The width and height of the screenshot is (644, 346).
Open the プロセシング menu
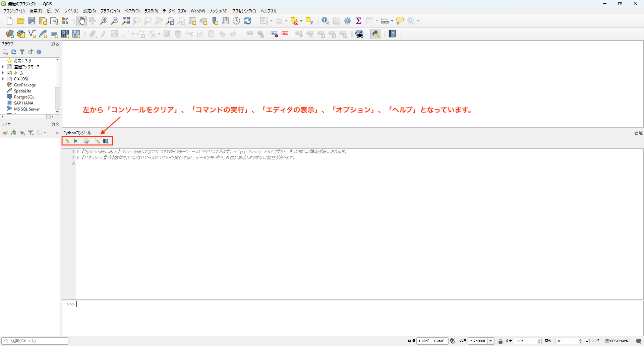[244, 11]
